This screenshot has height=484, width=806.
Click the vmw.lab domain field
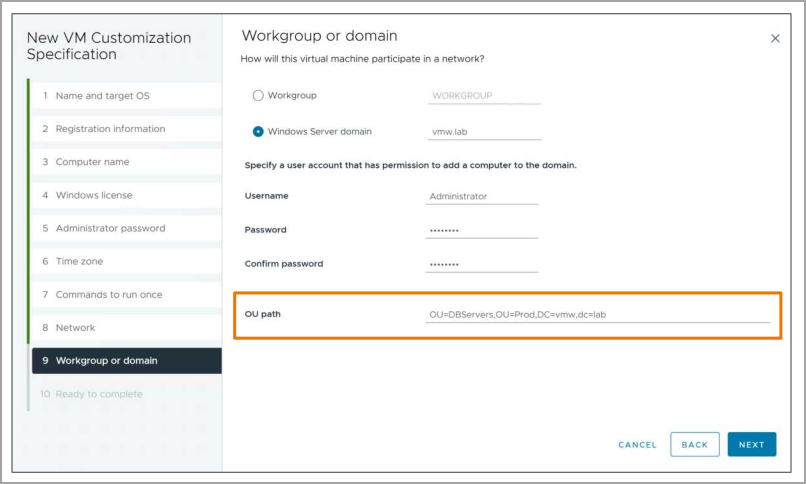pyautogui.click(x=484, y=132)
